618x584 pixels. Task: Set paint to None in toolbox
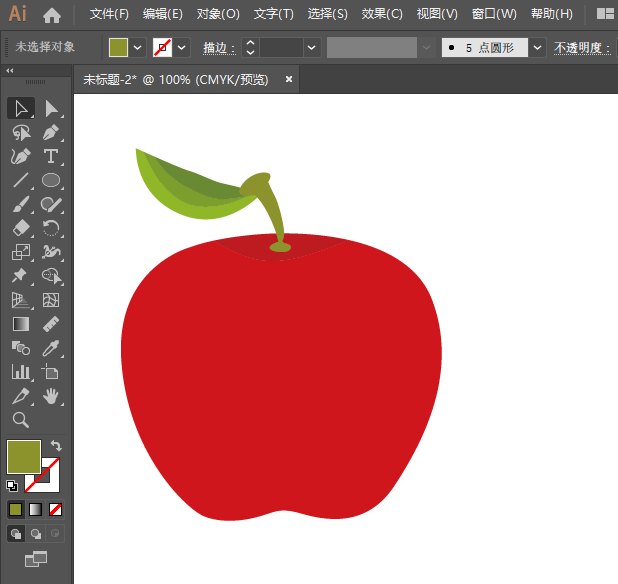(x=56, y=509)
